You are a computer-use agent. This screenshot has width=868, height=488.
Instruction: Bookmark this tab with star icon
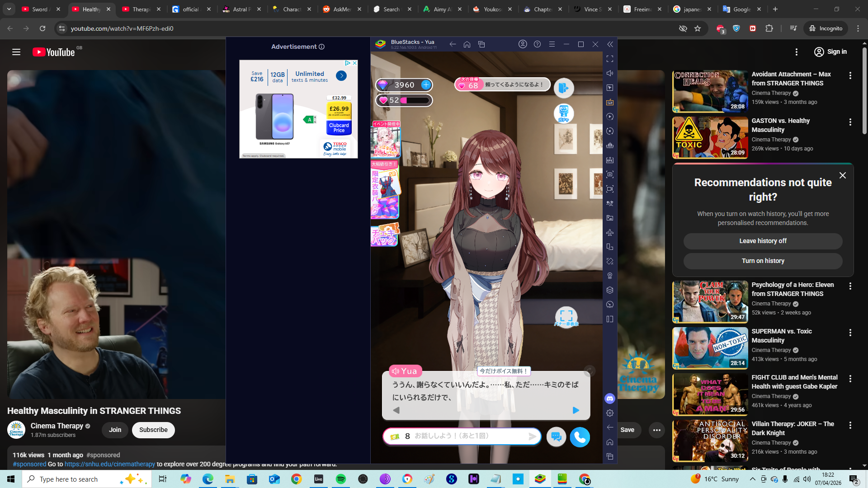(698, 28)
